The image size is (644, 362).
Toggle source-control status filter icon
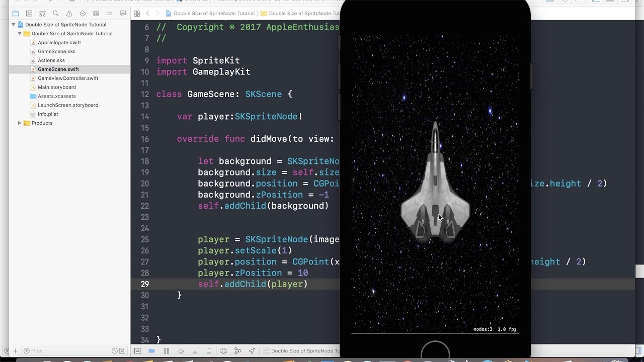point(122,351)
